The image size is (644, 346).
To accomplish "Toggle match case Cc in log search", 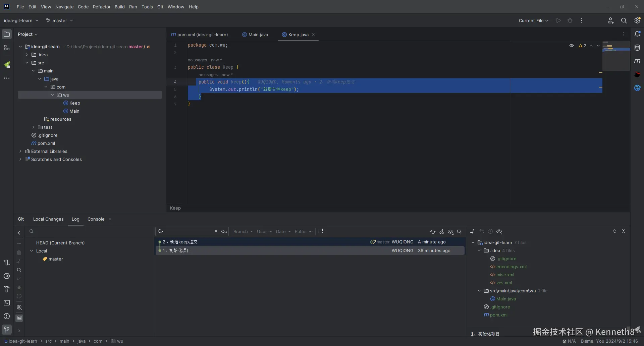I will pyautogui.click(x=224, y=232).
